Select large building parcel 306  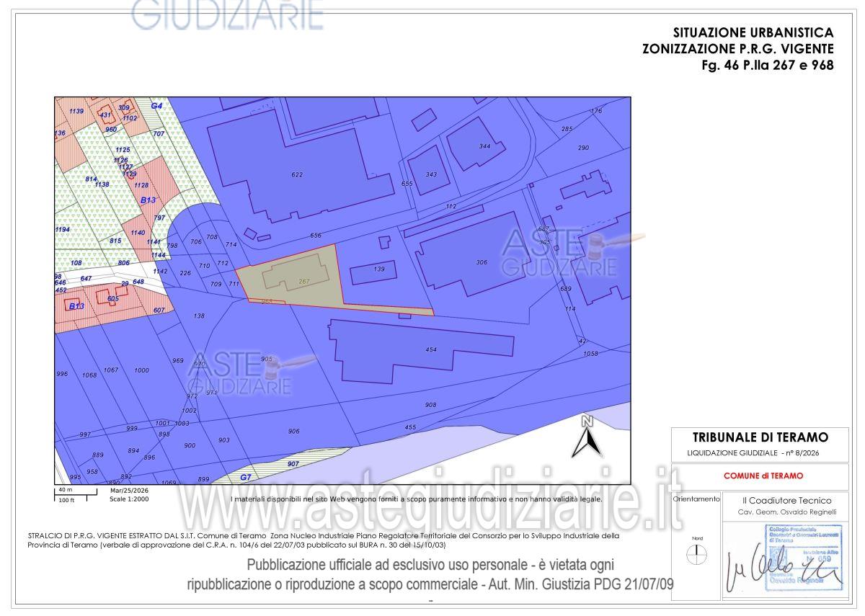482,262
